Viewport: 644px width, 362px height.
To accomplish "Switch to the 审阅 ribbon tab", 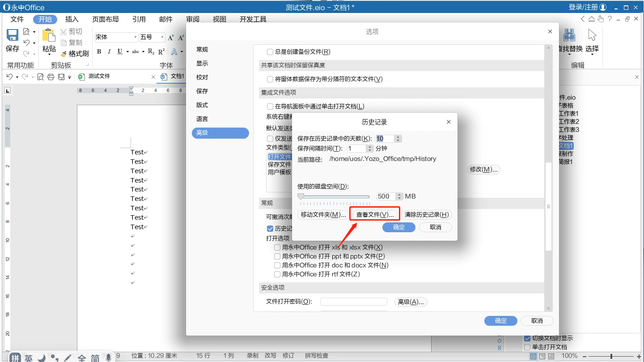I will click(x=193, y=19).
